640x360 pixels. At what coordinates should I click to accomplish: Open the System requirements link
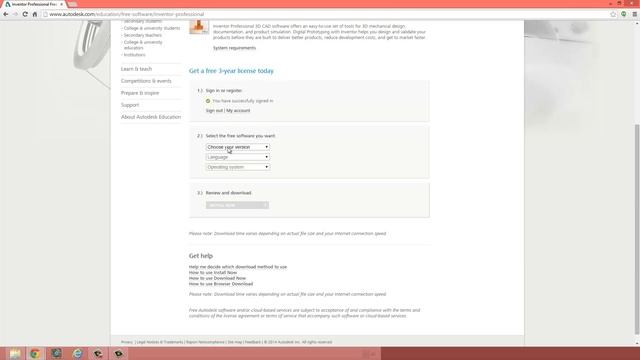(234, 48)
